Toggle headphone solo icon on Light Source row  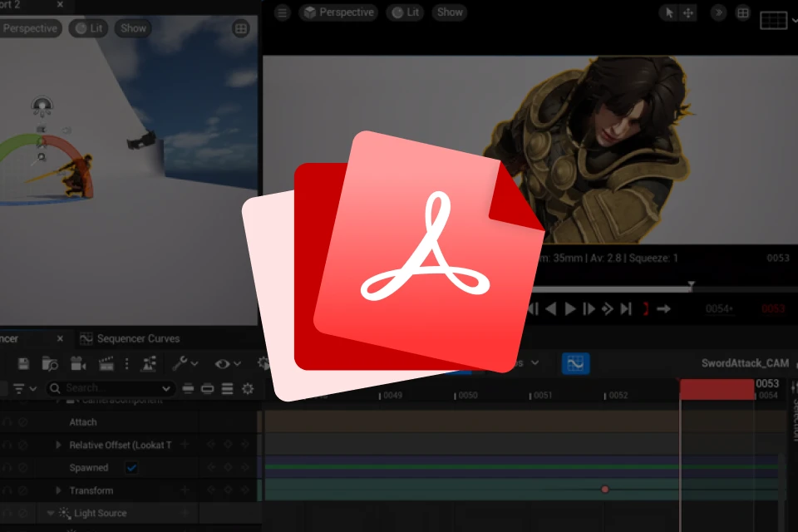tap(7, 513)
